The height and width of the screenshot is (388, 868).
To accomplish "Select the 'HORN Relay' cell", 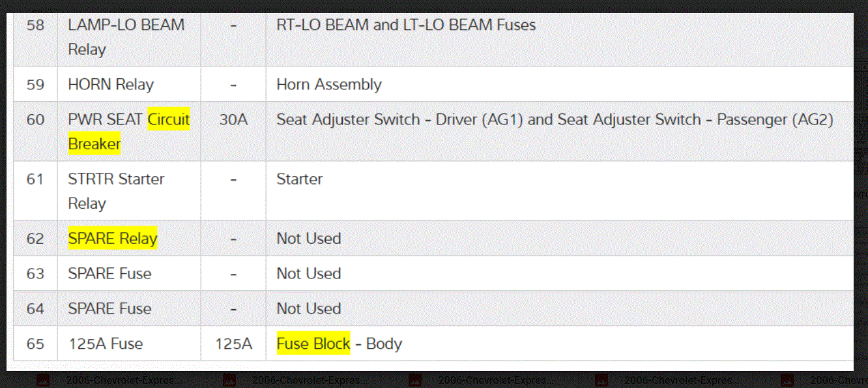I will [111, 85].
